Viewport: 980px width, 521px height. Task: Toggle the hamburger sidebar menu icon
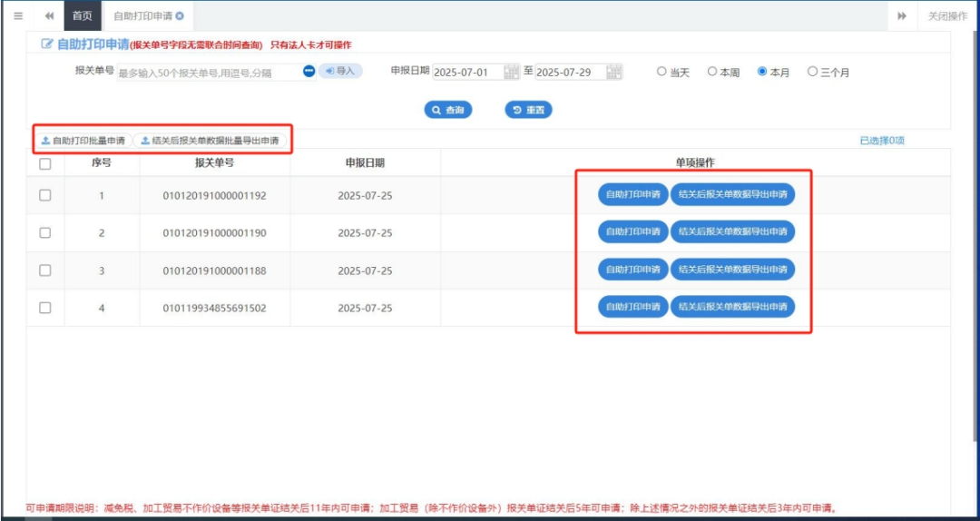pos(18,15)
